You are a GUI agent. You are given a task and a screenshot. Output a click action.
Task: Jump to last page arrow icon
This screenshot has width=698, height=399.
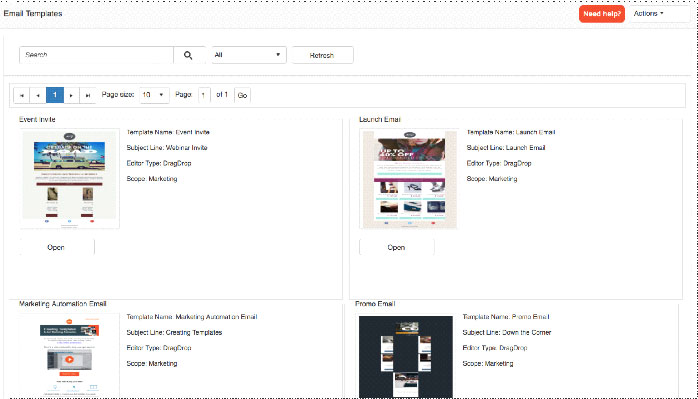pyautogui.click(x=88, y=95)
